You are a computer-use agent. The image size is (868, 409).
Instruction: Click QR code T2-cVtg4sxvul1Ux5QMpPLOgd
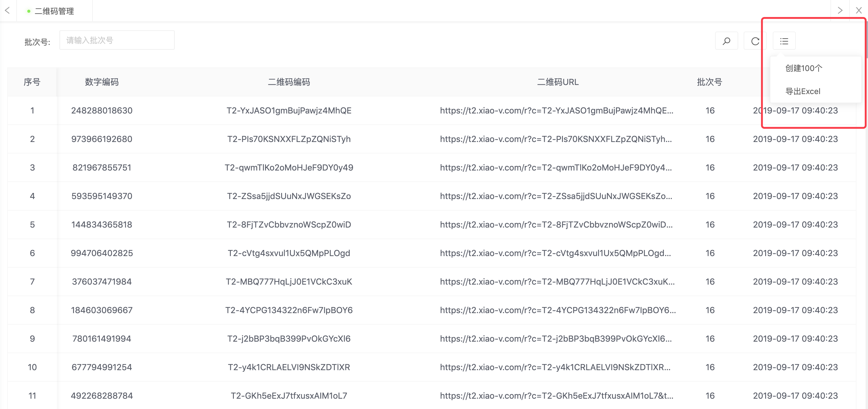click(289, 253)
